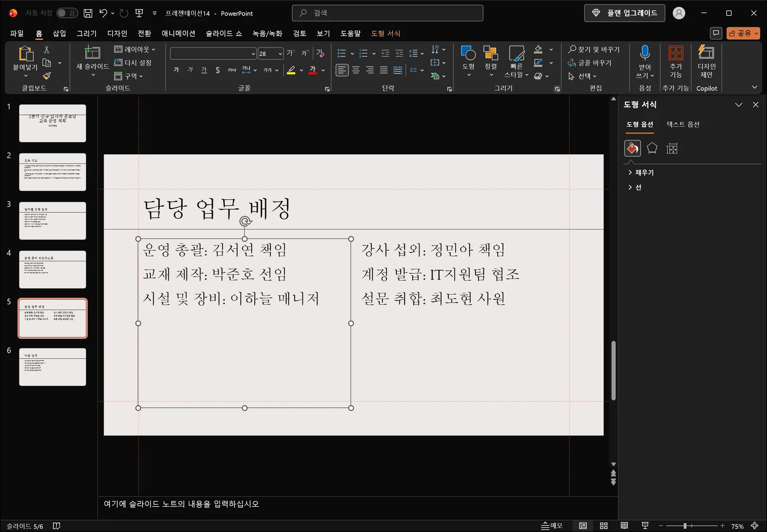Screen dimensions: 767x532
Task: Center align the text
Action: [x=356, y=70]
